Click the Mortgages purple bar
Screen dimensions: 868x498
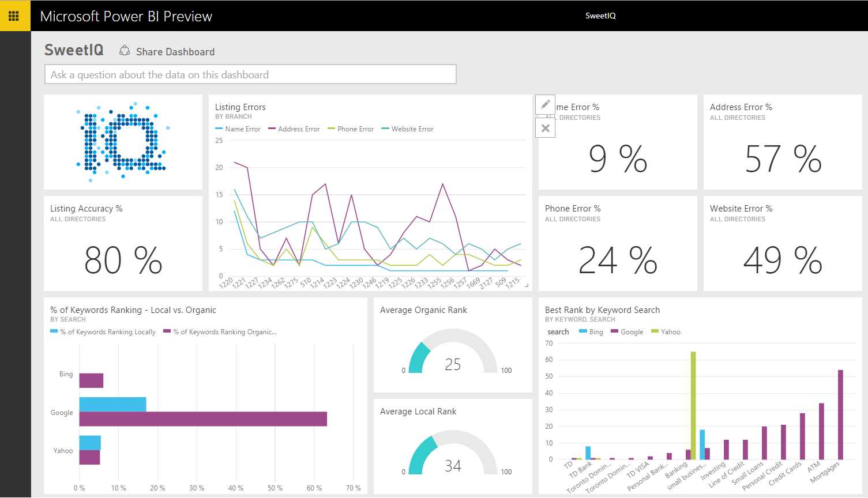click(x=840, y=415)
